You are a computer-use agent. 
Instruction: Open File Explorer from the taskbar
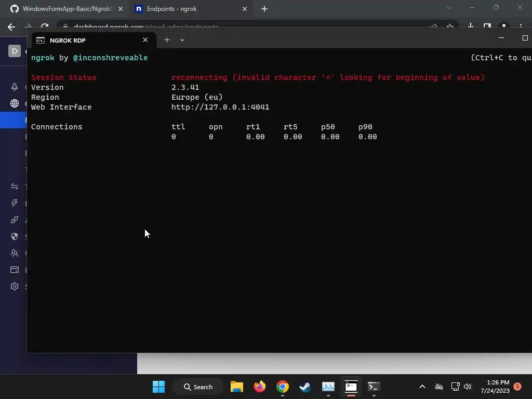pyautogui.click(x=237, y=387)
